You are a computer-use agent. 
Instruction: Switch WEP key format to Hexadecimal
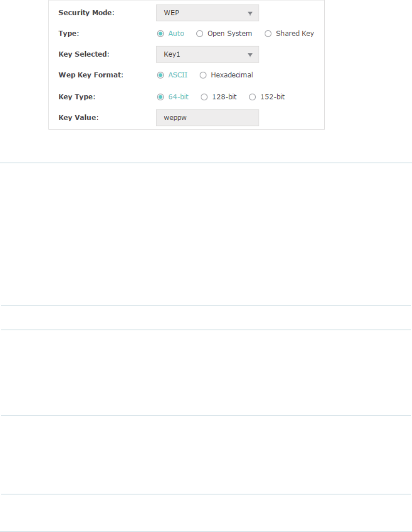coord(203,75)
